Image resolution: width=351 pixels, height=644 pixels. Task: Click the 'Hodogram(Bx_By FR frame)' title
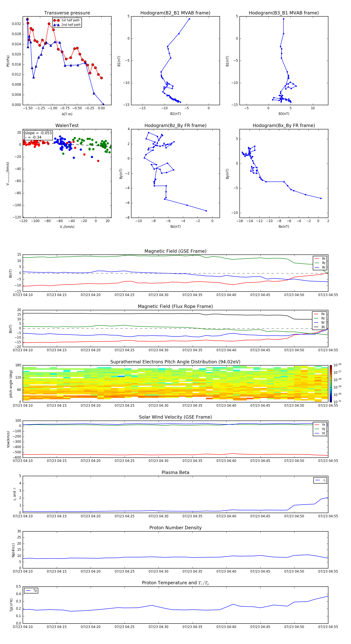click(x=284, y=125)
